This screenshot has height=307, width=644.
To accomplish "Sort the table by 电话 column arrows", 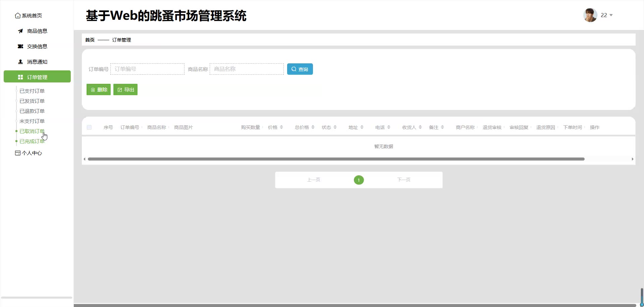I will (389, 127).
